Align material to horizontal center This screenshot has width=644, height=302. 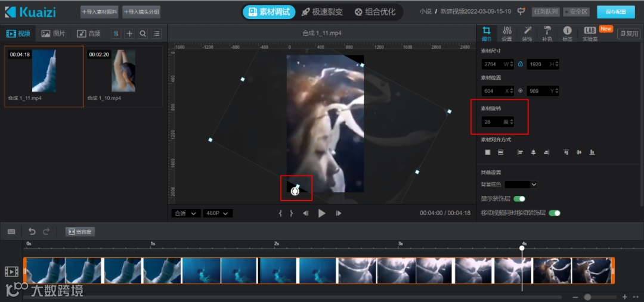[x=534, y=152]
